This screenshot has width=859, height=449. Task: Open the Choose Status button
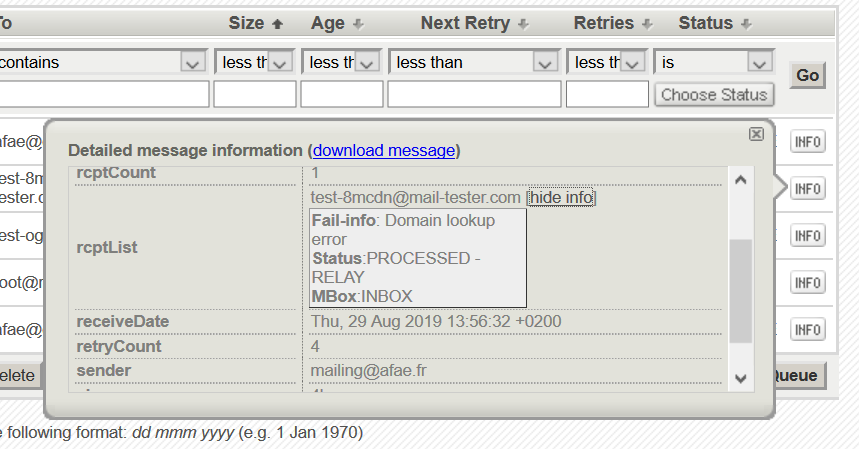(714, 95)
